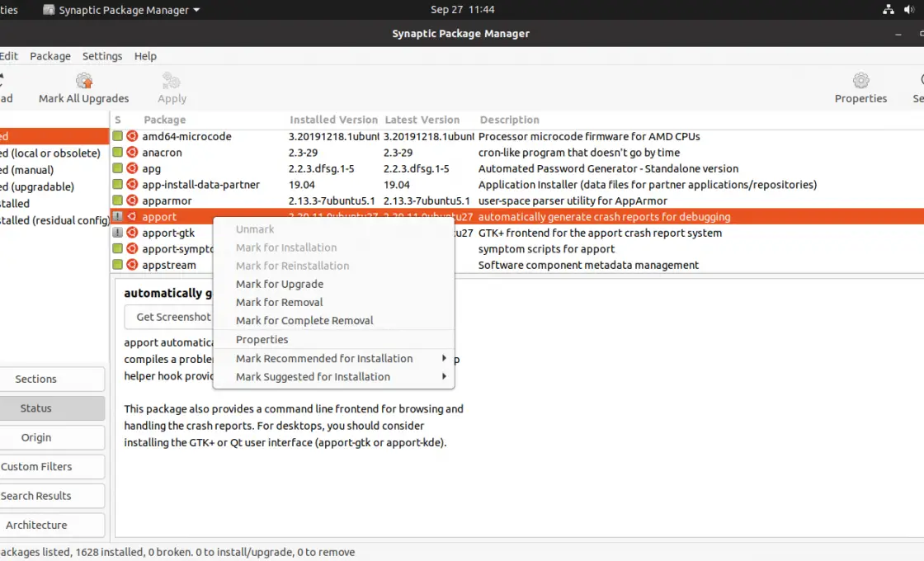Click Ubuntu logo icon beside app-install-data-partner

pyautogui.click(x=132, y=185)
